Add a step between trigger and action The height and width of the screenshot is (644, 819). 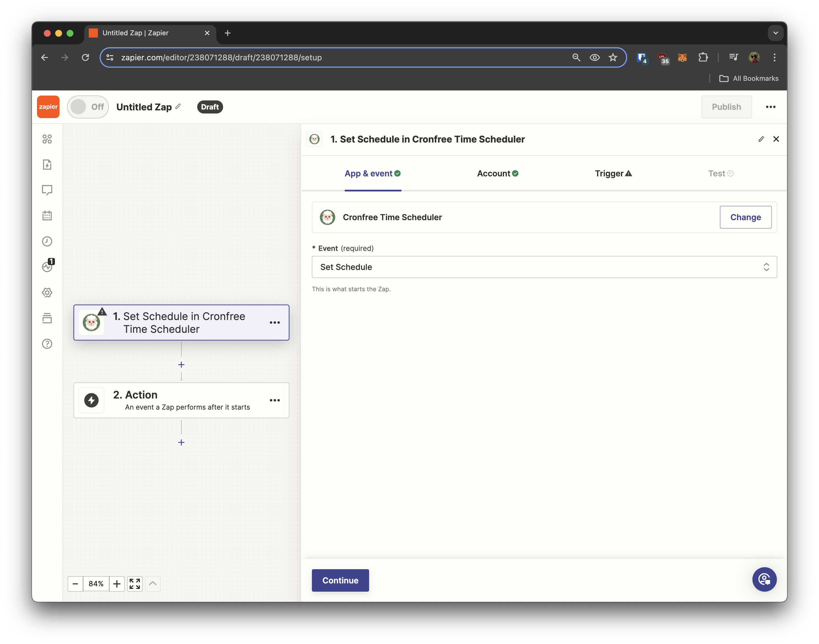[x=181, y=365]
